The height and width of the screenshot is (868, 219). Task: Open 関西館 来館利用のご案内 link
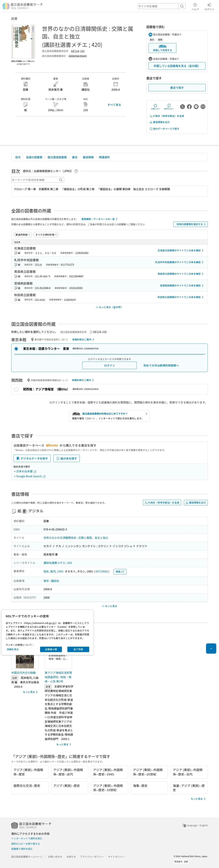[83, 380]
